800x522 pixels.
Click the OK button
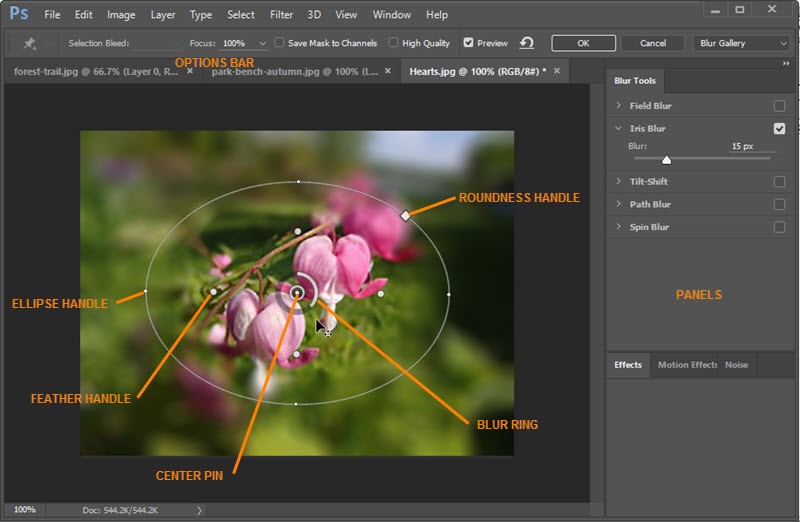point(583,43)
